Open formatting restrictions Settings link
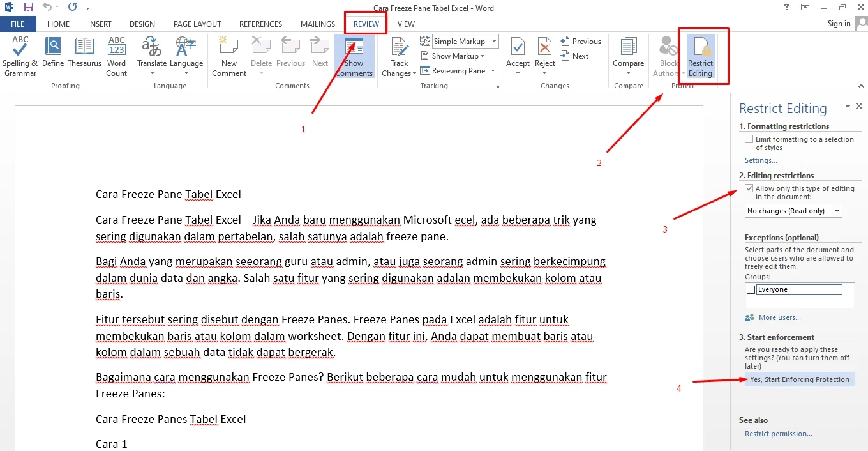This screenshot has width=868, height=451. coord(761,160)
